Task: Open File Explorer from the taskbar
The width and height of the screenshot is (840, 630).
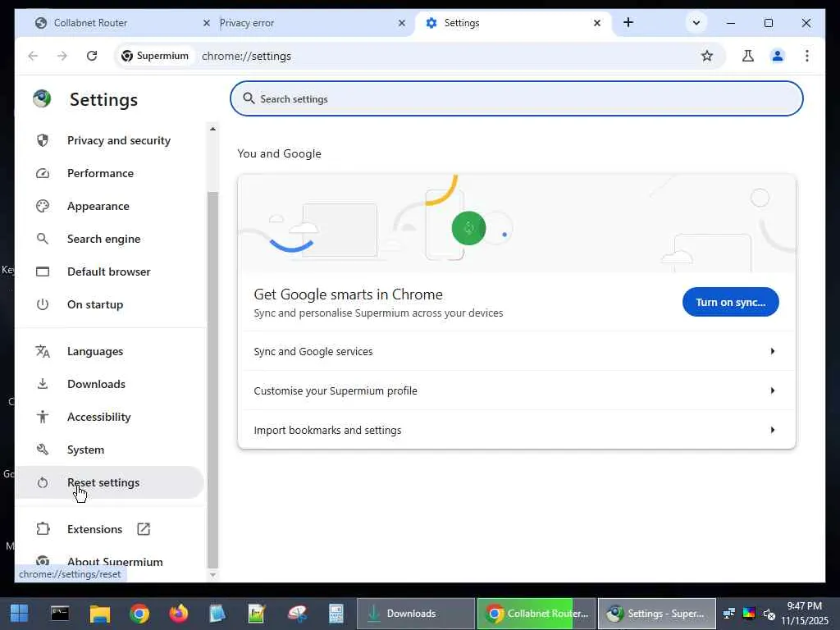Action: pos(99,614)
